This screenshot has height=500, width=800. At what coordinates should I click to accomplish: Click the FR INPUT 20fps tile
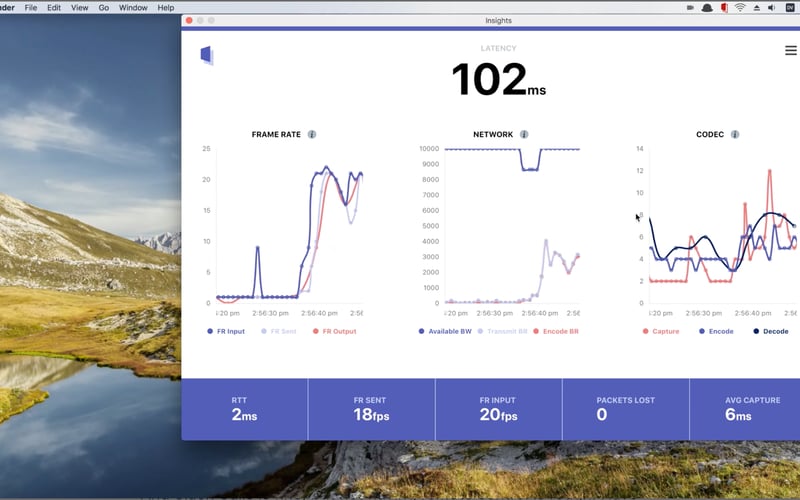click(x=498, y=409)
